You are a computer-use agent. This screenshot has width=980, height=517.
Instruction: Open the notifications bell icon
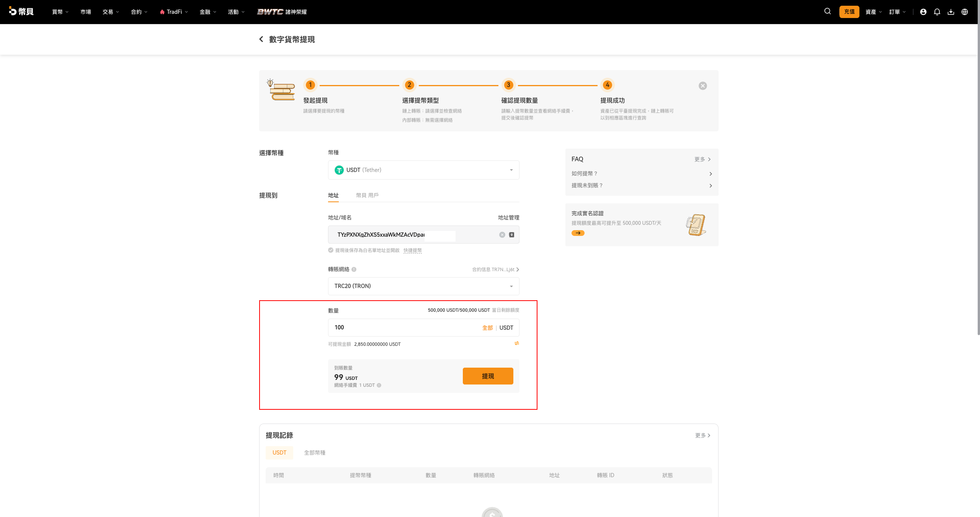[937, 12]
